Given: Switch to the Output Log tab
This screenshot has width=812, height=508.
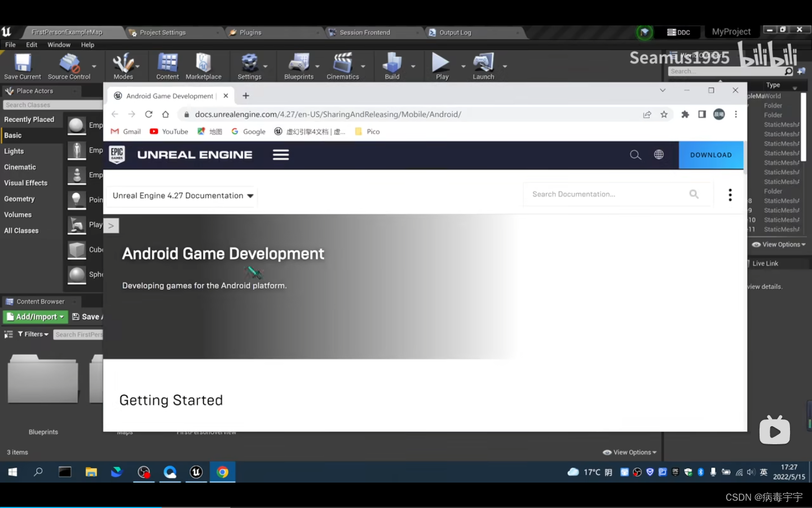Looking at the screenshot, I should 455,32.
